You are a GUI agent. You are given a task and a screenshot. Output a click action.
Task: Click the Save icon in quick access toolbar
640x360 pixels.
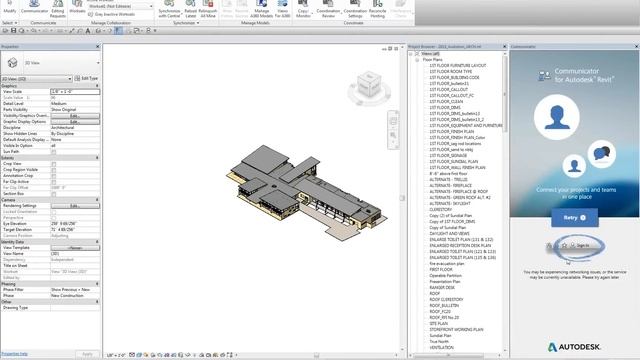13,31
